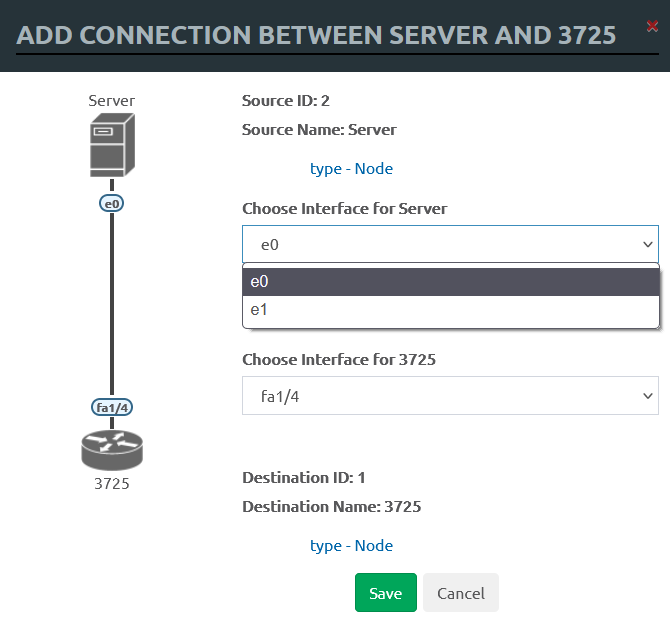Click the type - Node link under Source Name
This screenshot has height=620, width=670.
coord(351,169)
